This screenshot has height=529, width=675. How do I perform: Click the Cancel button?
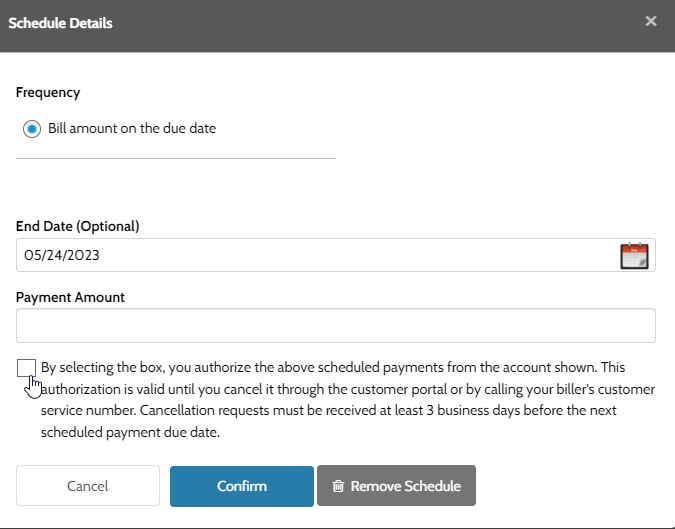pyautogui.click(x=88, y=486)
